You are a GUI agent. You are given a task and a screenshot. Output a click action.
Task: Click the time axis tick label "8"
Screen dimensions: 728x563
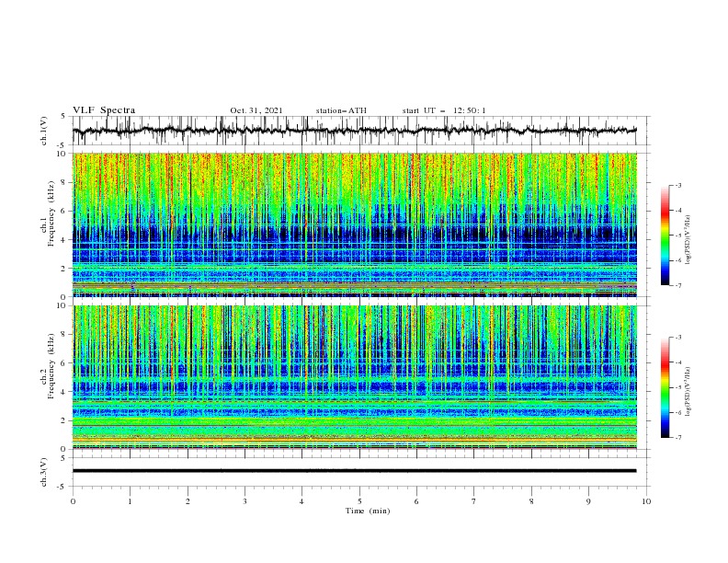pyautogui.click(x=531, y=501)
